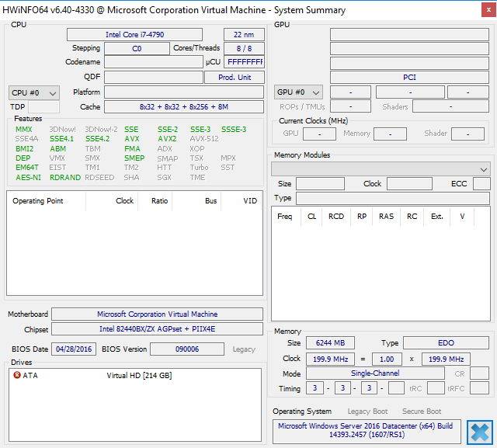This screenshot has height=448, width=497.
Task: Click the blue X close button
Action: pyautogui.click(x=480, y=432)
